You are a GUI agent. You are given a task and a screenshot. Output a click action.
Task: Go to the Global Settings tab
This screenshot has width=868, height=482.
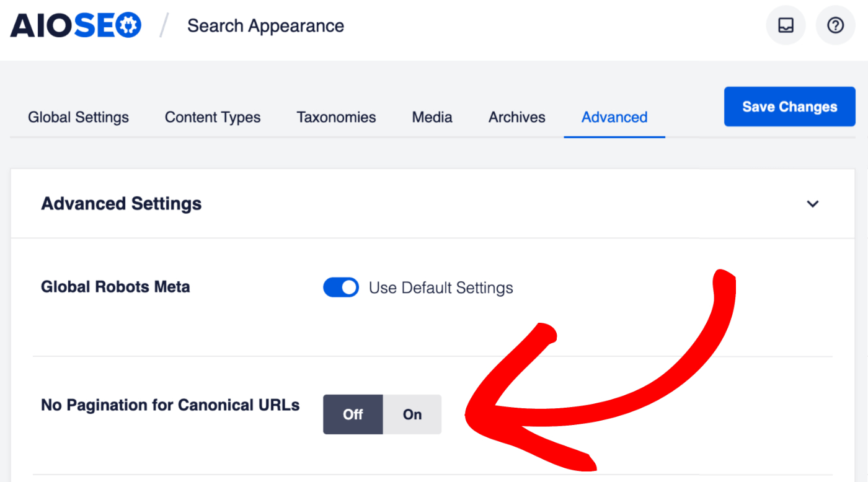(78, 117)
